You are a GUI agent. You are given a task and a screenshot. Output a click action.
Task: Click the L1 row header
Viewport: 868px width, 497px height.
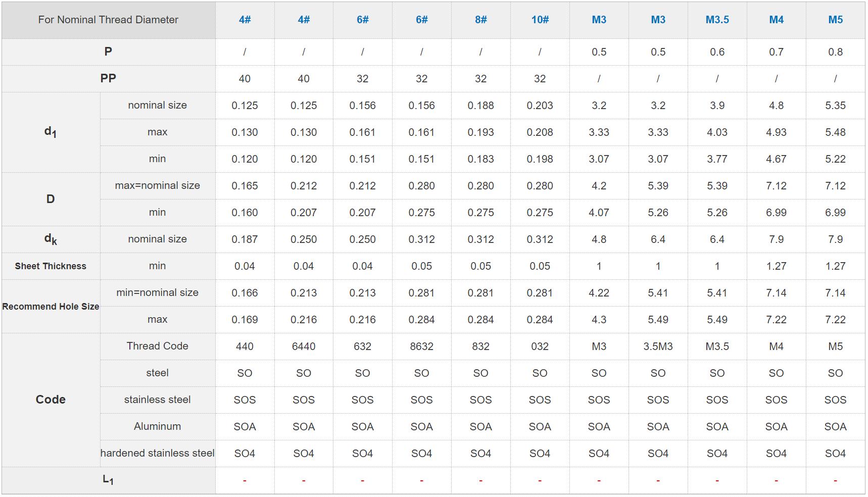point(108,480)
